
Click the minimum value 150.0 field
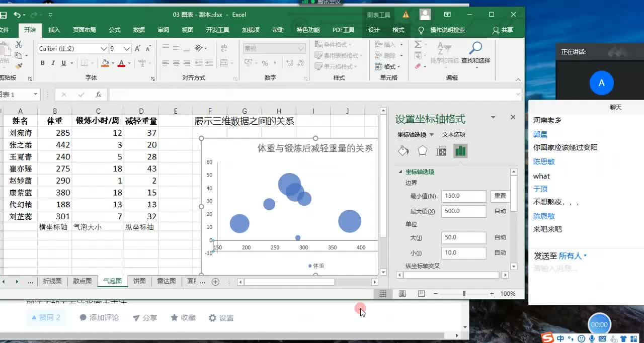tap(464, 196)
